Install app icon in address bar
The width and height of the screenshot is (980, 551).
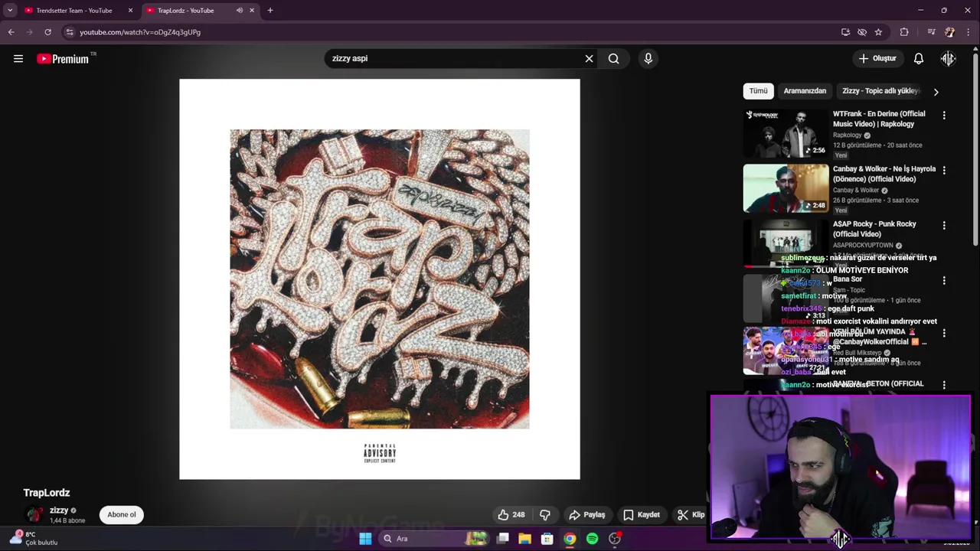(x=845, y=32)
